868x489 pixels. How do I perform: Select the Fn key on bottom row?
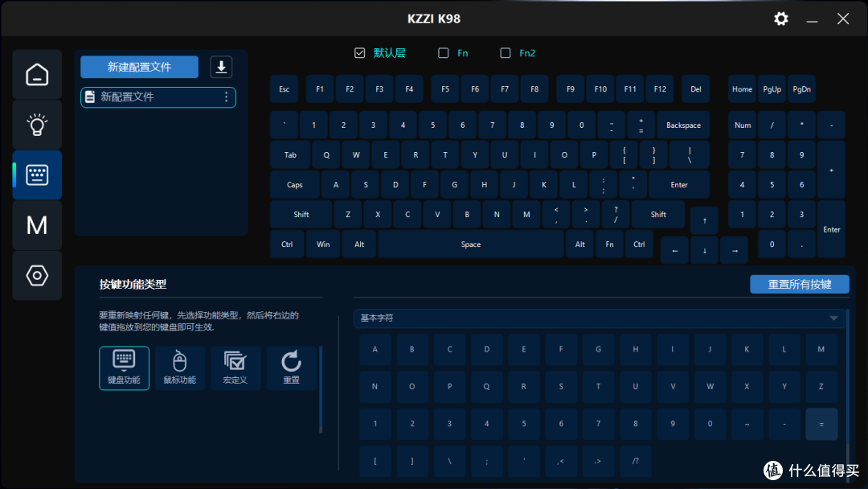click(609, 244)
